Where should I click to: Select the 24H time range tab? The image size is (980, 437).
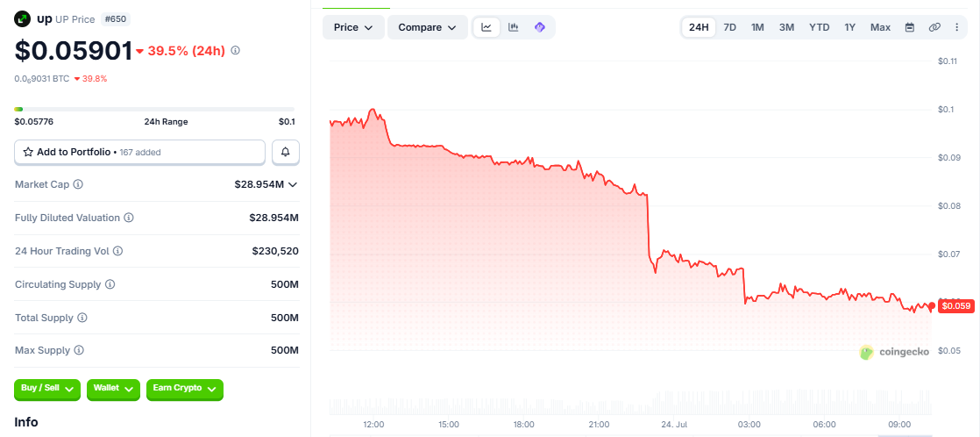[699, 27]
